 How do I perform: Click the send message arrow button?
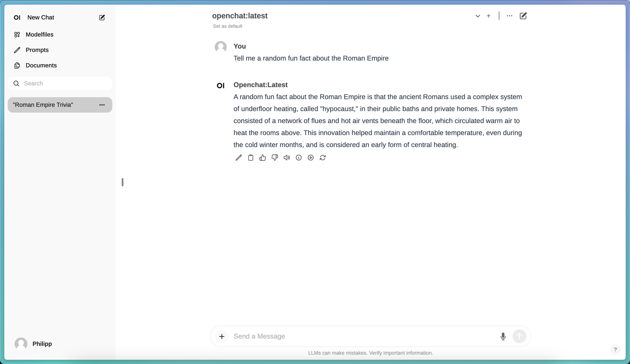tap(519, 336)
